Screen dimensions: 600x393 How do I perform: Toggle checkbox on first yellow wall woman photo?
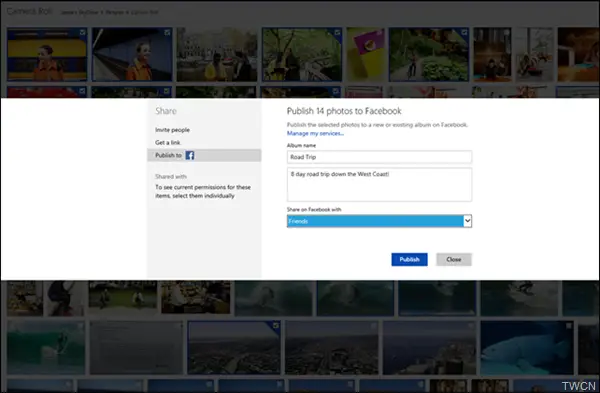point(82,33)
